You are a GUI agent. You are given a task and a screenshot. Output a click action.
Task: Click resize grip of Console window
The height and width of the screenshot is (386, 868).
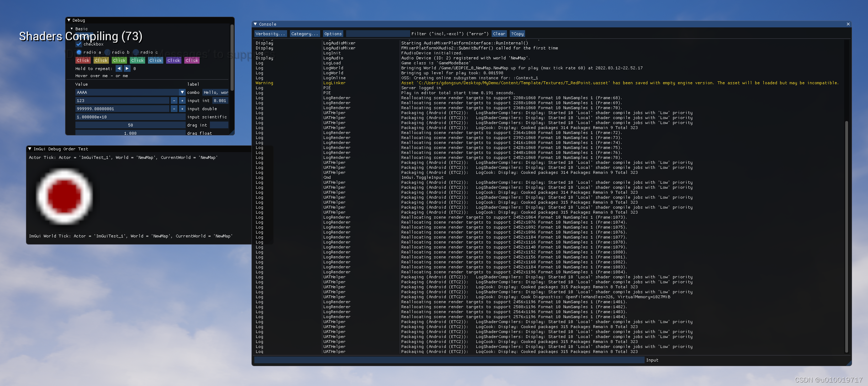tap(849, 363)
